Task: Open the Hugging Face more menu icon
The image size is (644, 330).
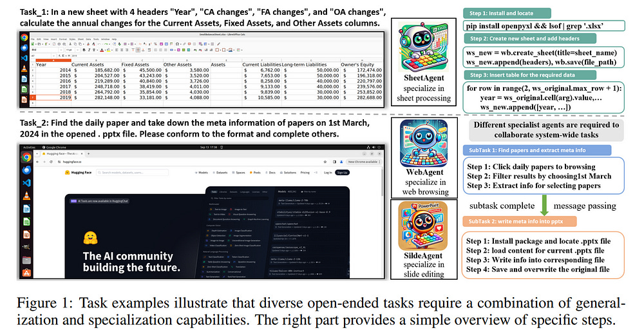Action: [x=316, y=173]
